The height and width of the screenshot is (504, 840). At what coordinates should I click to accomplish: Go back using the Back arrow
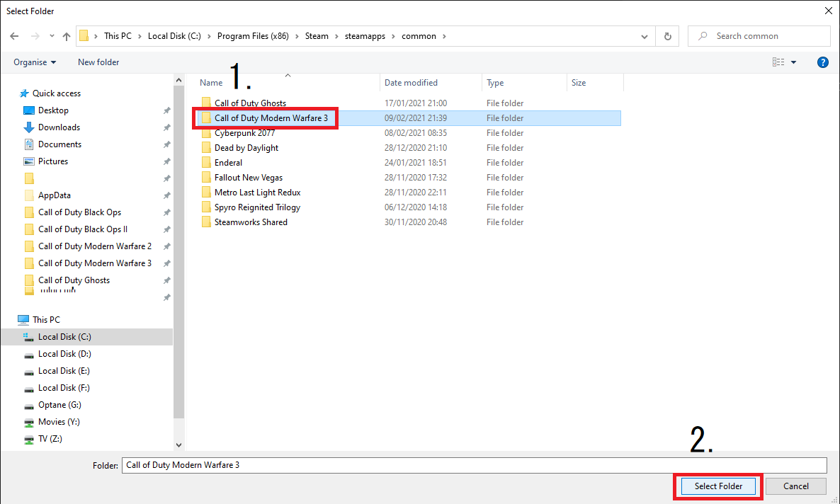tap(14, 36)
